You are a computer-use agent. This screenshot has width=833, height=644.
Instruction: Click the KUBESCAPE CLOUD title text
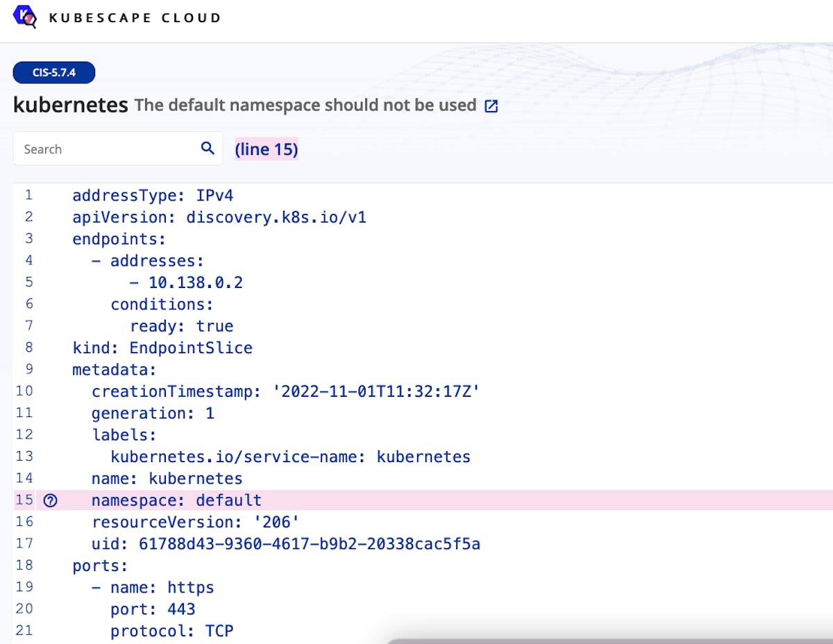click(x=135, y=18)
